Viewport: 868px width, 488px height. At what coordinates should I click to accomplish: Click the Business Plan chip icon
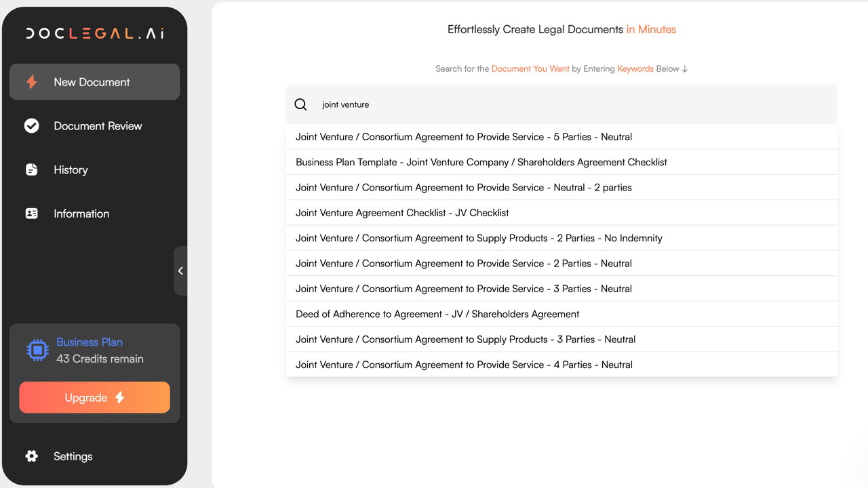pyautogui.click(x=38, y=350)
